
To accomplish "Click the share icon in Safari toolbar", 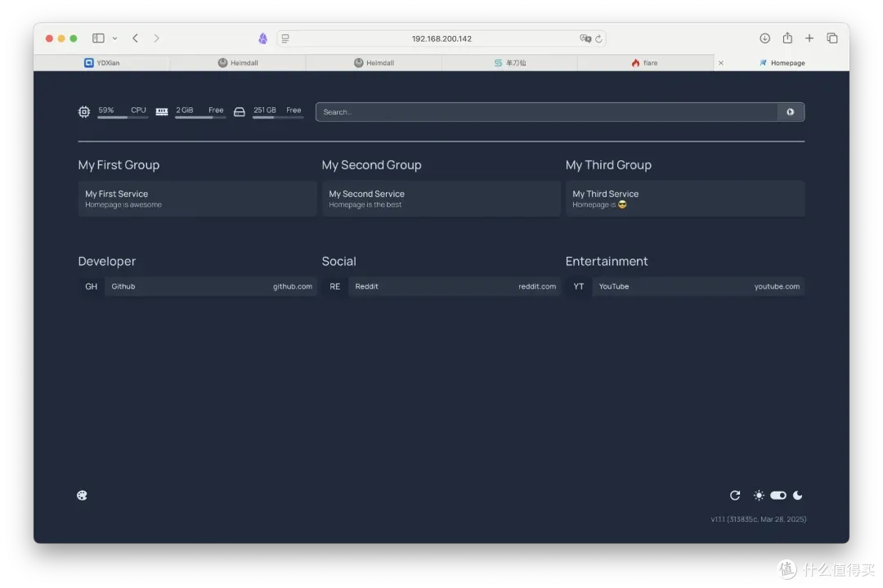I will click(787, 38).
